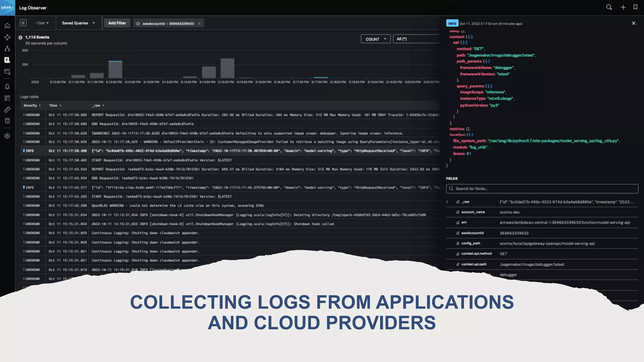Collapse the api JSON node
644x362 pixels.
(465, 42)
